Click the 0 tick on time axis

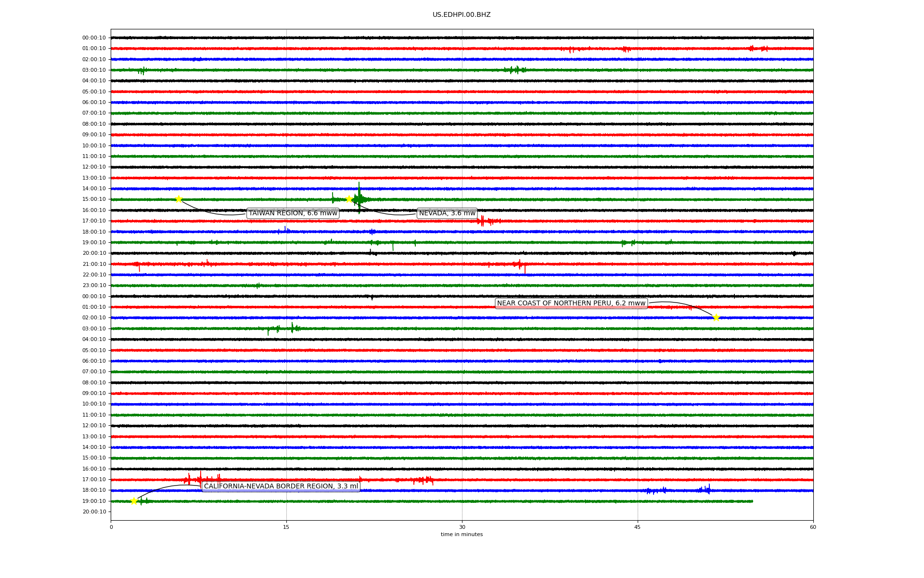111,527
